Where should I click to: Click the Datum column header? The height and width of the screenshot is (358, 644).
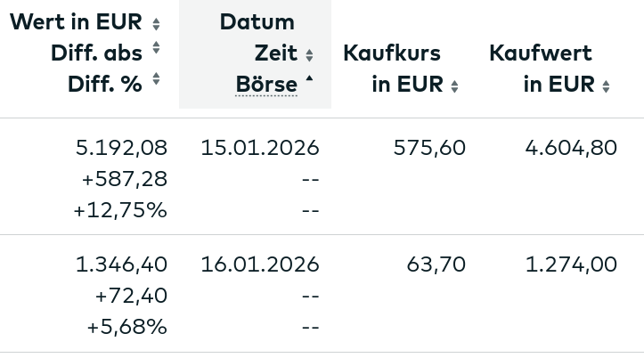point(257,22)
